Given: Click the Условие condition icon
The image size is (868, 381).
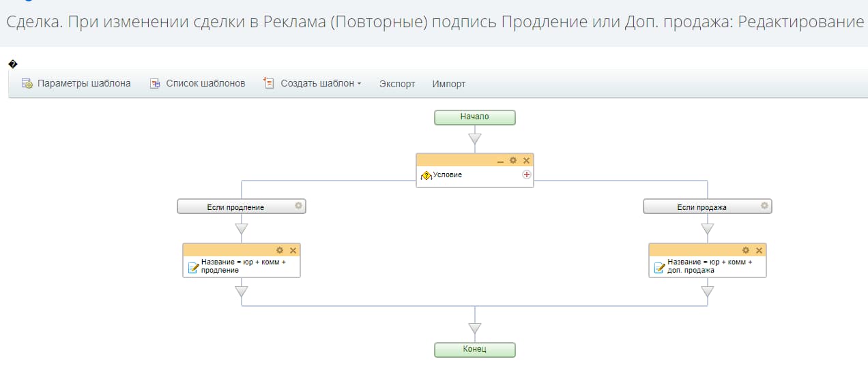Looking at the screenshot, I should 426,176.
